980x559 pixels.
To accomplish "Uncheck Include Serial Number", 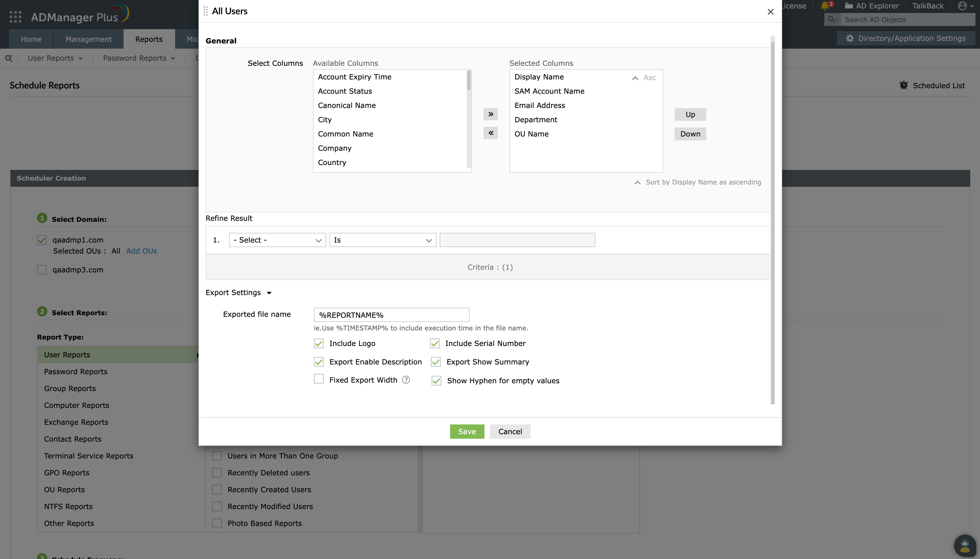I will pyautogui.click(x=435, y=343).
